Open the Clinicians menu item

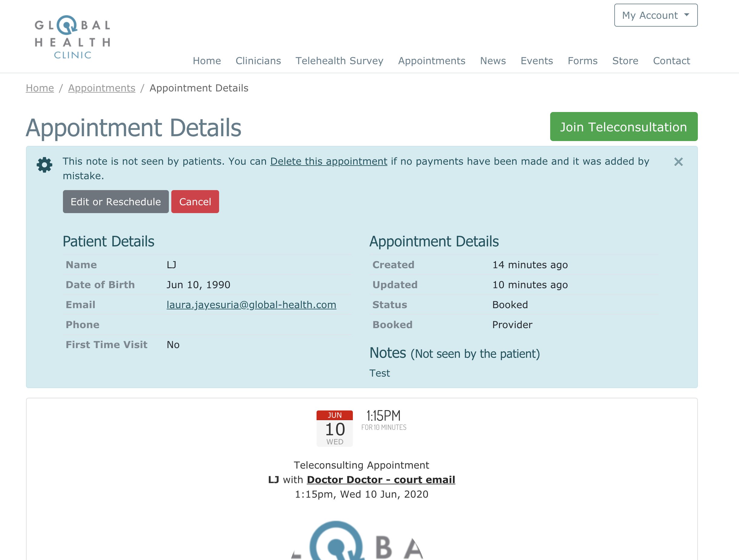pyautogui.click(x=258, y=61)
